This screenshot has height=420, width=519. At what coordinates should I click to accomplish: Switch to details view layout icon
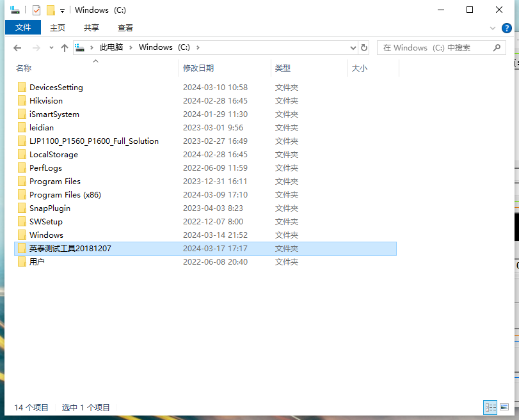coord(491,407)
